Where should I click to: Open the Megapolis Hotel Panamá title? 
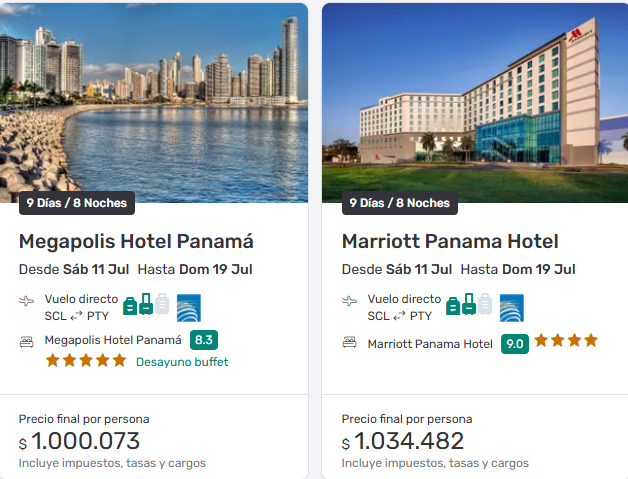pyautogui.click(x=136, y=242)
